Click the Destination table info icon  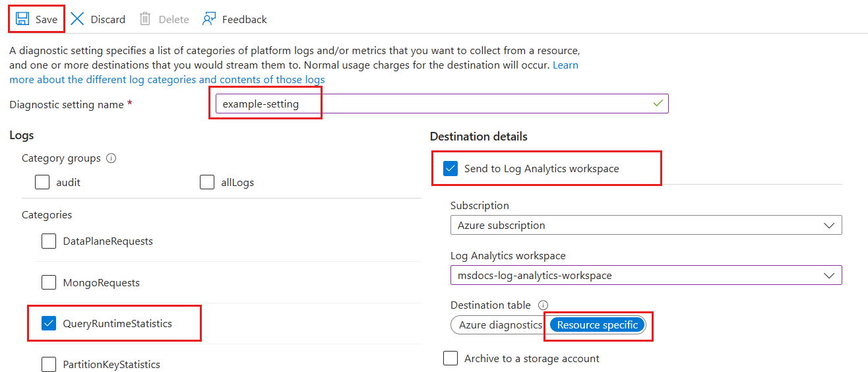click(543, 305)
